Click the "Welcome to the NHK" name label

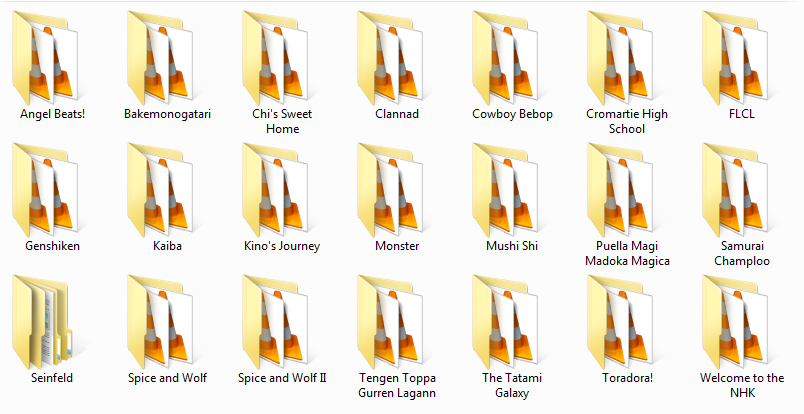coord(742,385)
